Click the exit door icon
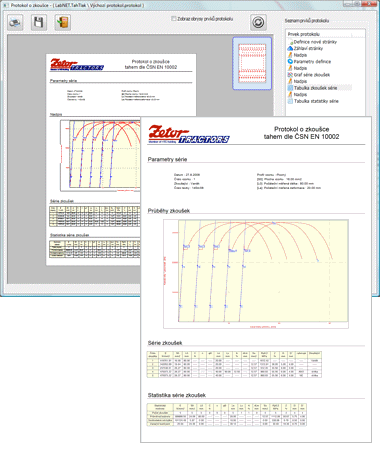The height and width of the screenshot is (450, 380). [62, 23]
